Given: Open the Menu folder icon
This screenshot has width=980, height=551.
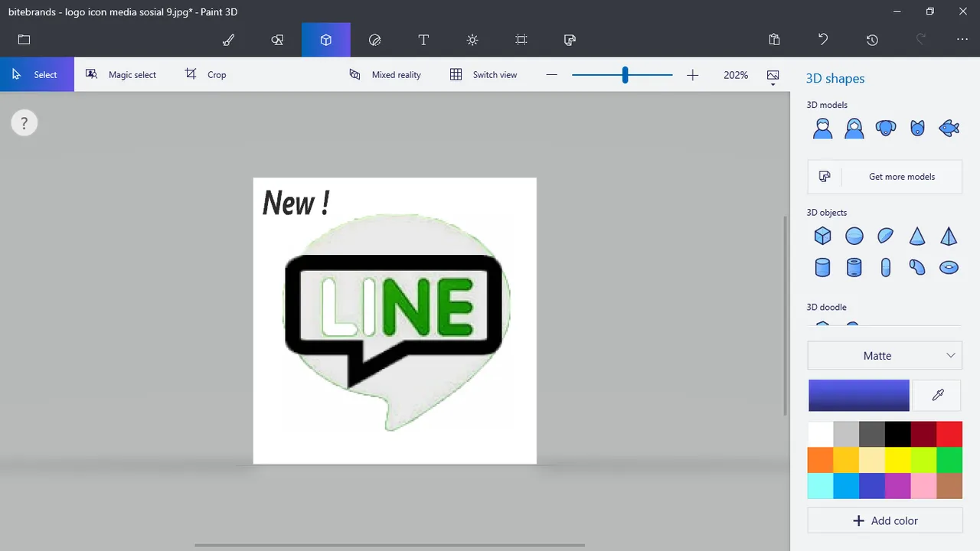Looking at the screenshot, I should point(24,40).
